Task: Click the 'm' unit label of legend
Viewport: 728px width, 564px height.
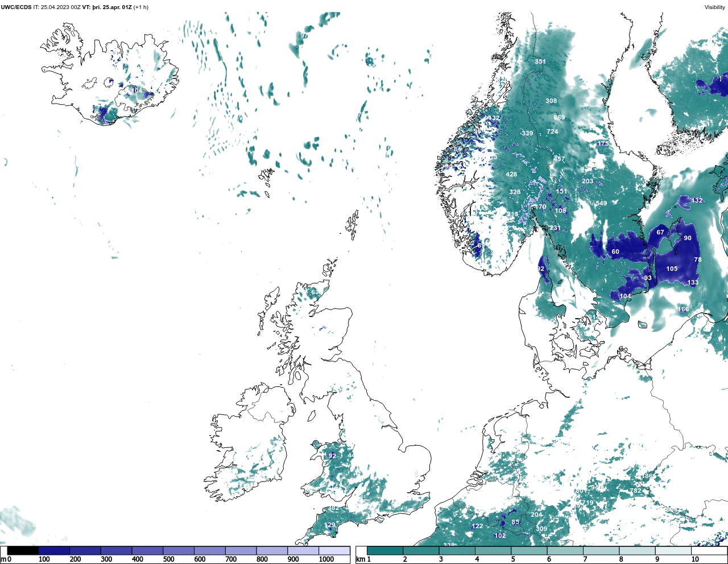Action: point(3,559)
